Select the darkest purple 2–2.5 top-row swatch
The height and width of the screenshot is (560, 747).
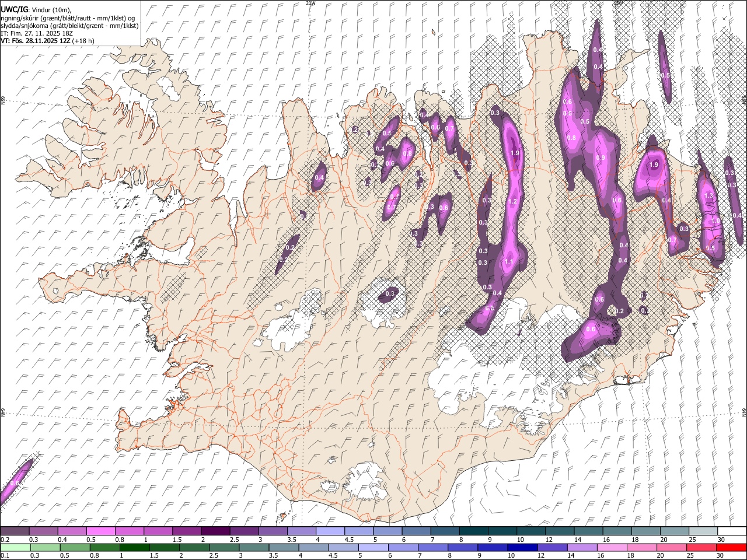tap(215, 531)
